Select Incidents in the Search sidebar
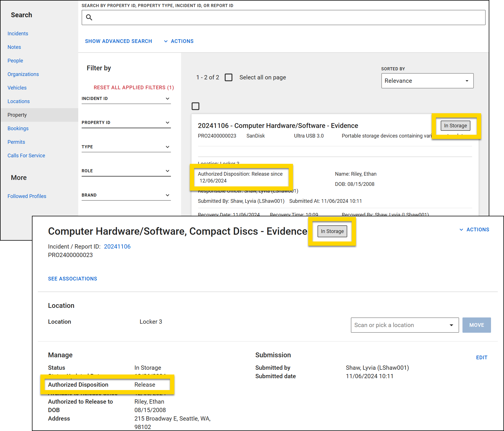The image size is (504, 431). (18, 33)
